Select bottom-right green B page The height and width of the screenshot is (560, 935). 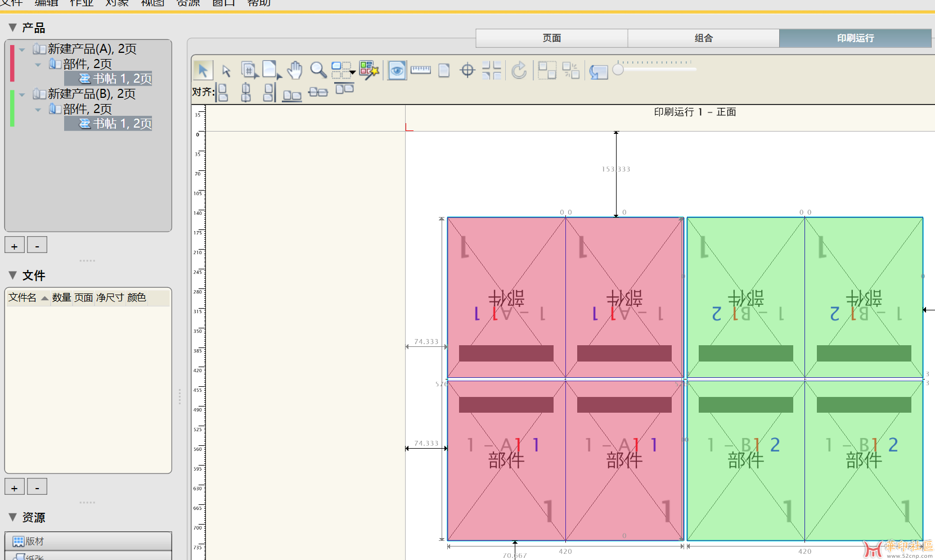[x=864, y=460]
